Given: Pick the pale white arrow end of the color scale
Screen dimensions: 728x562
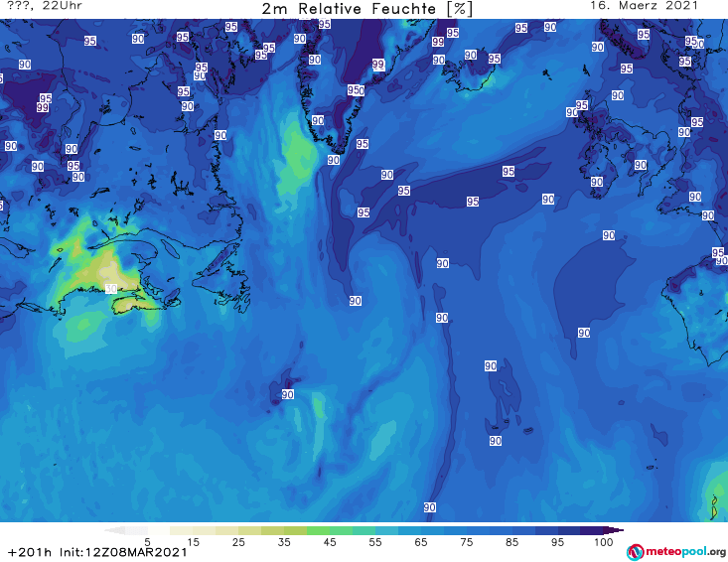Looking at the screenshot, I should coord(114,530).
